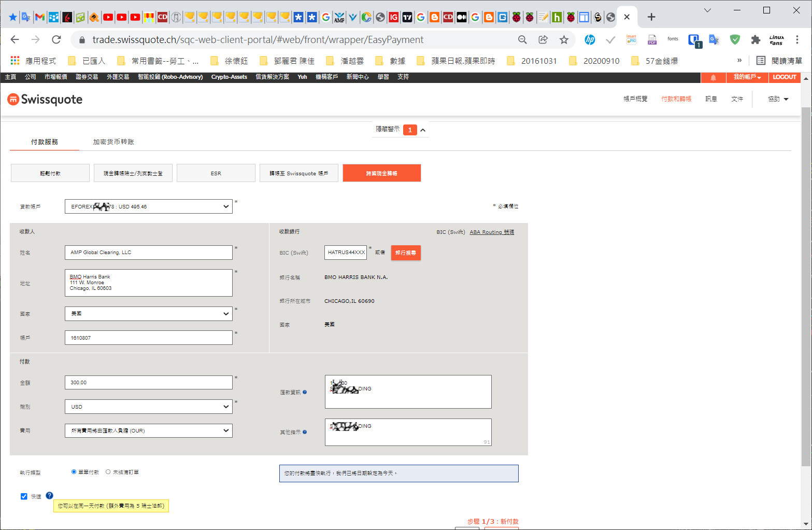Reload the page with refresh icon
The image size is (812, 530).
pyautogui.click(x=56, y=39)
